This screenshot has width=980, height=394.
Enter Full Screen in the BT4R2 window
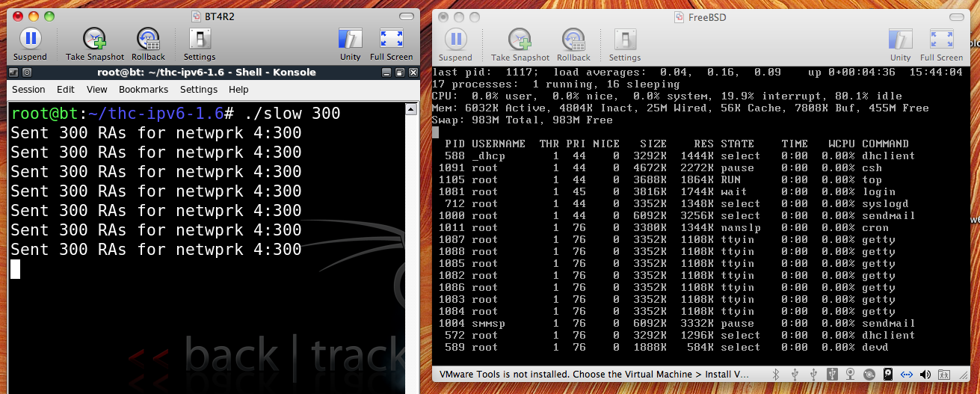(x=391, y=44)
